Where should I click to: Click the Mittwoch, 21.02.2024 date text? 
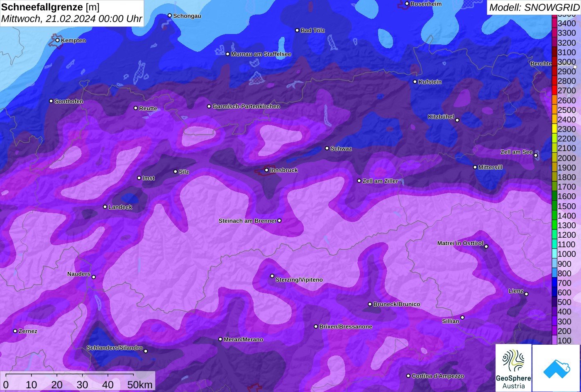click(71, 19)
